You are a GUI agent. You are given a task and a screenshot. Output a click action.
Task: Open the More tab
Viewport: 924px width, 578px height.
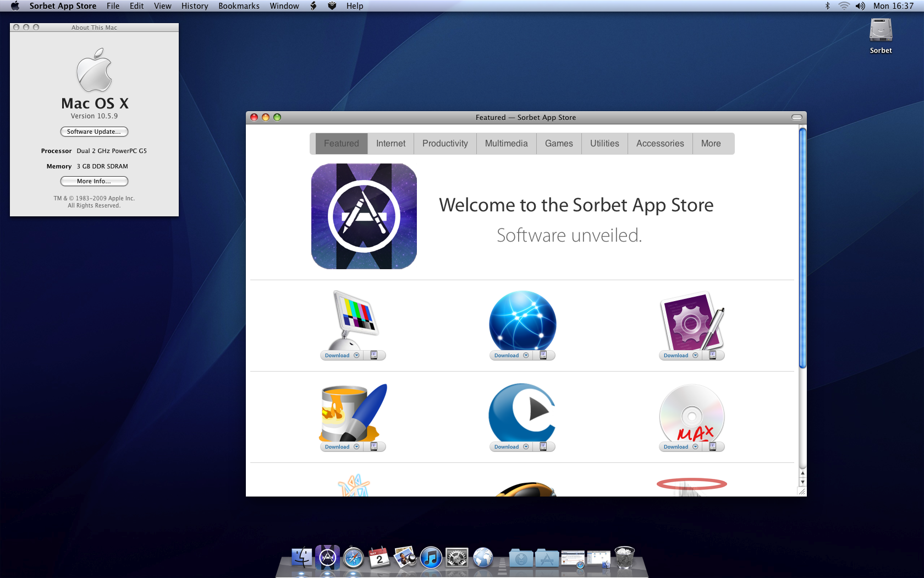711,143
